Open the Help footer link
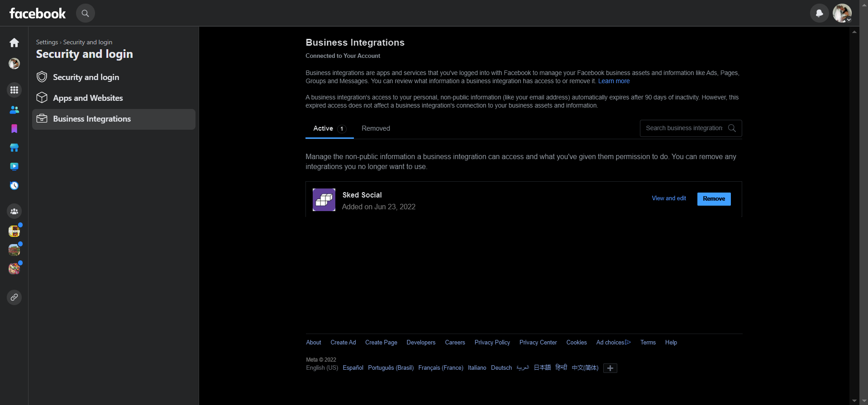Viewport: 868px width, 405px height. pos(671,343)
